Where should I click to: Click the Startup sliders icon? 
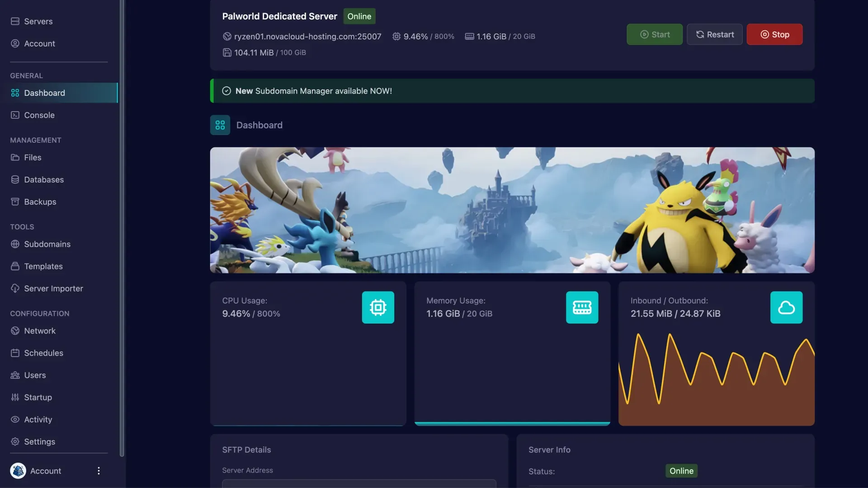(15, 397)
